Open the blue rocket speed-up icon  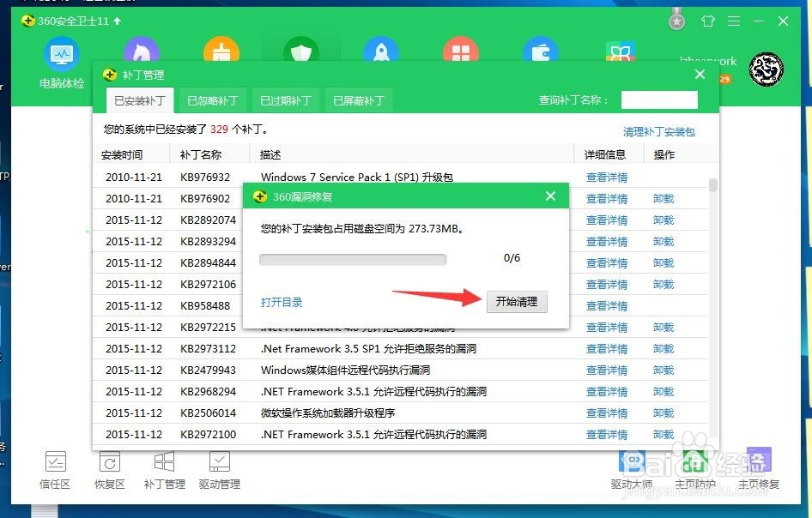[380, 51]
